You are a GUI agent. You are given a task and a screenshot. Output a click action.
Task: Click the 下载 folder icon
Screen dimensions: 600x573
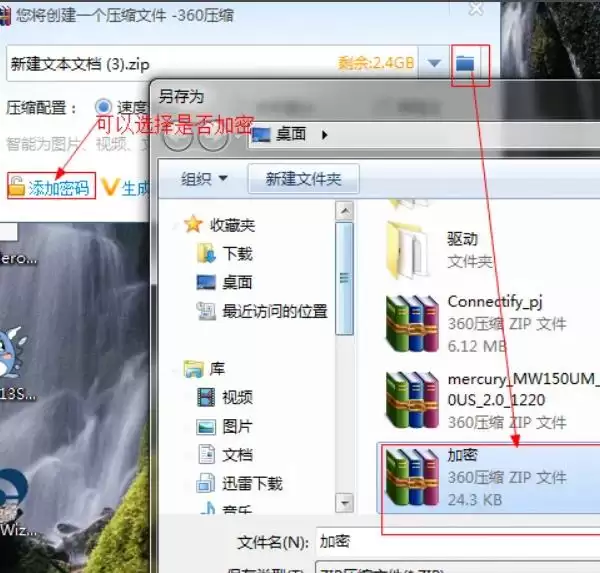click(206, 253)
